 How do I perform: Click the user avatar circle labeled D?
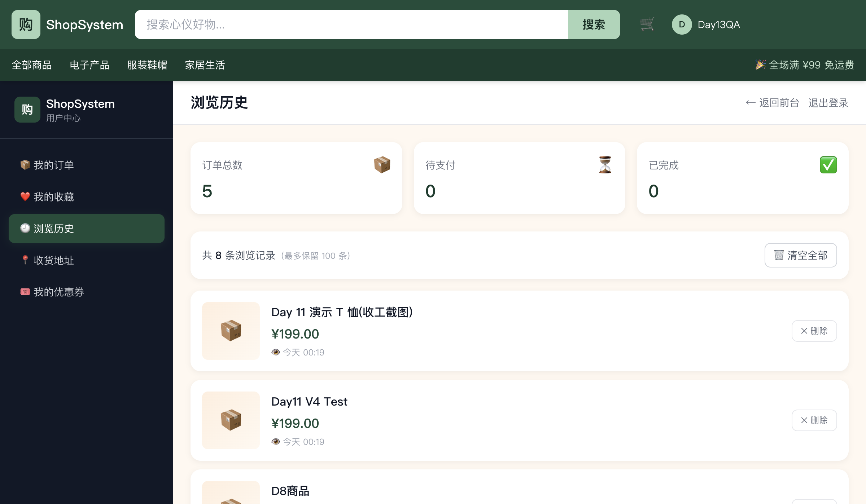point(682,25)
